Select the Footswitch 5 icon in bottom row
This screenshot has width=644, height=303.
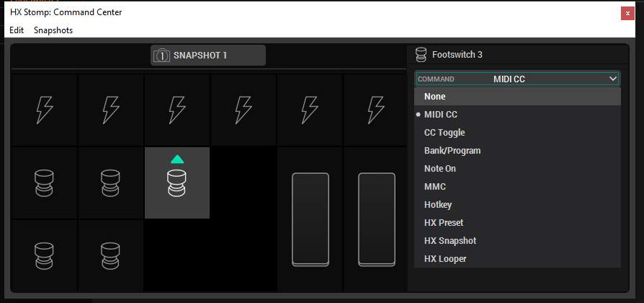(x=110, y=255)
